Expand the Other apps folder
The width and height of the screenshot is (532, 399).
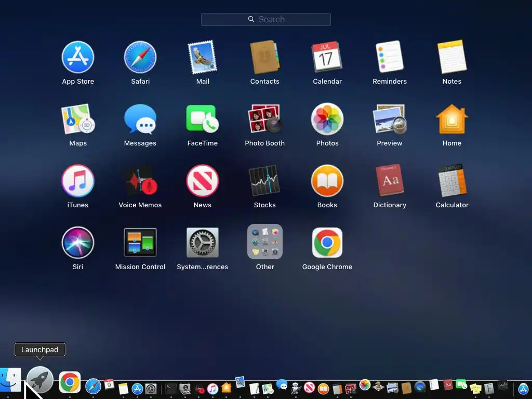pyautogui.click(x=264, y=242)
